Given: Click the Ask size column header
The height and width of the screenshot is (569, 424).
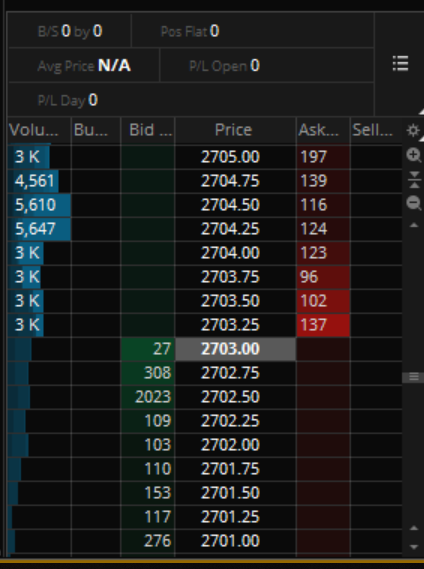Looking at the screenshot, I should point(323,130).
